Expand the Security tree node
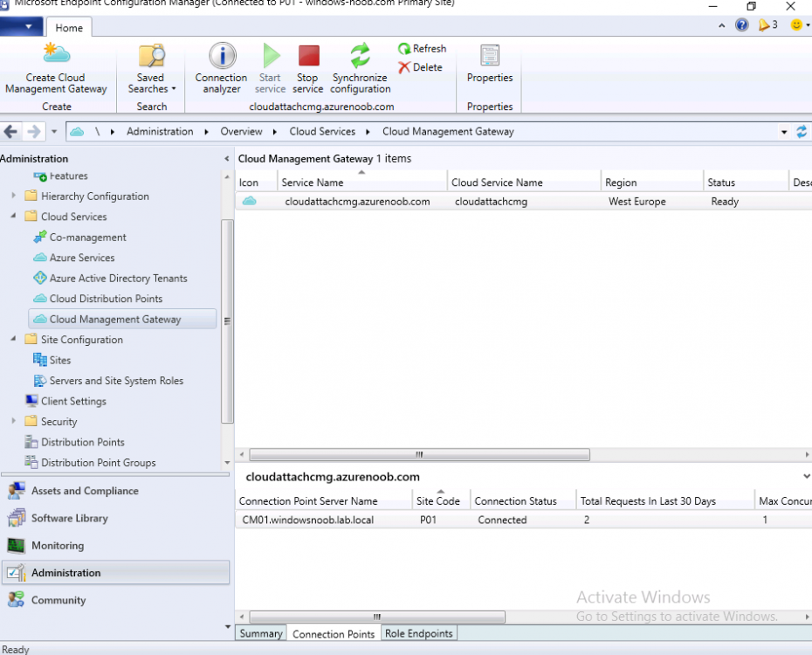Viewport: 812px width, 655px height. click(13, 421)
